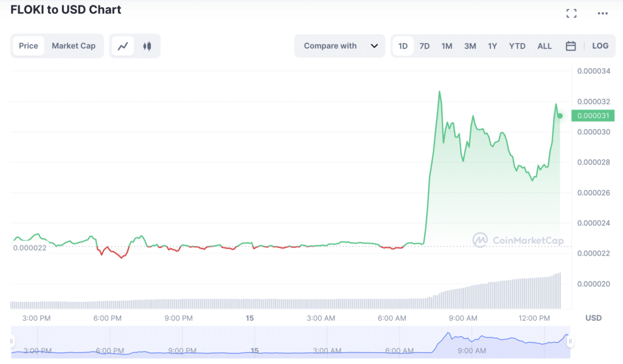Open the calendar date range picker

(571, 46)
